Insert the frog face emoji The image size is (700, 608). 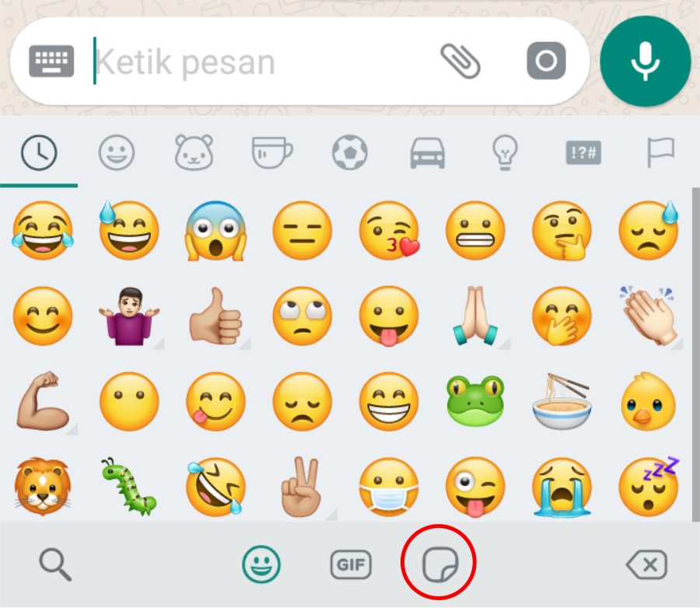pyautogui.click(x=475, y=401)
